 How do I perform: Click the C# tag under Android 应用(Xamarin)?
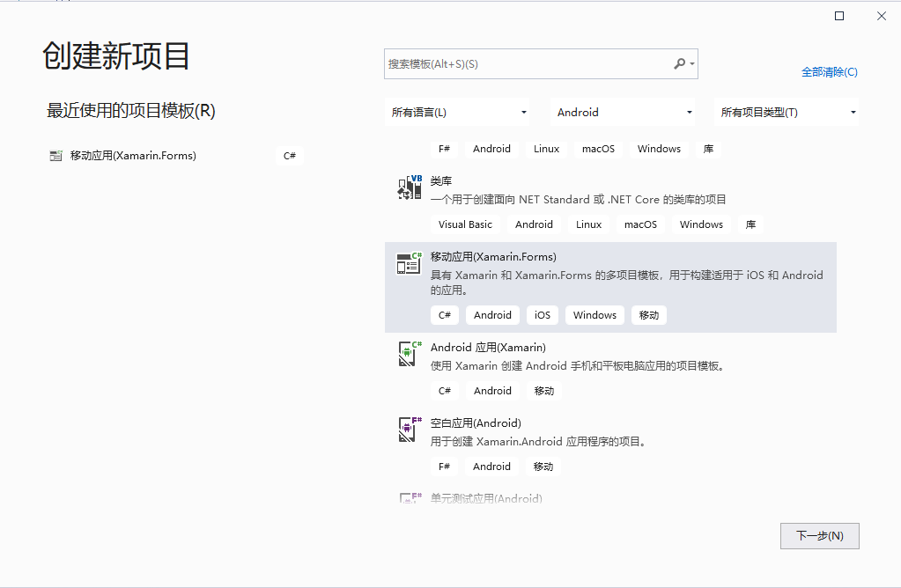click(445, 391)
